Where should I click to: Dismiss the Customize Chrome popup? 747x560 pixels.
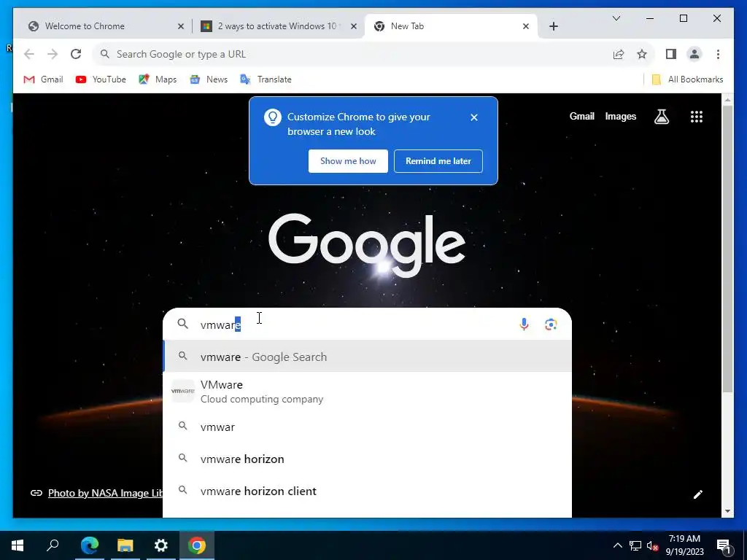[x=474, y=117]
